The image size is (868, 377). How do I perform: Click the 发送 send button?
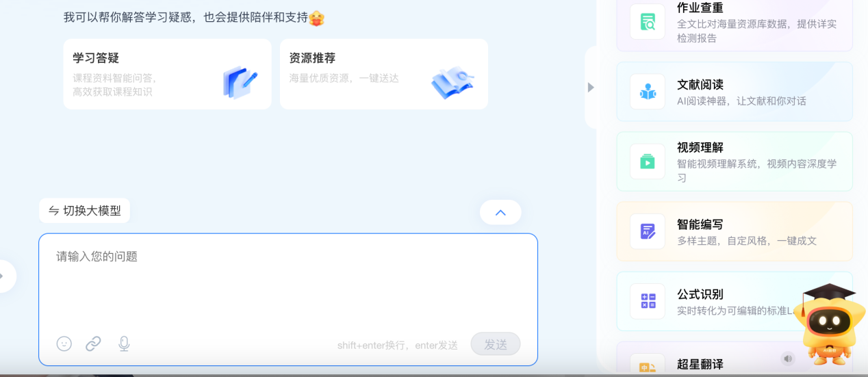click(x=496, y=344)
